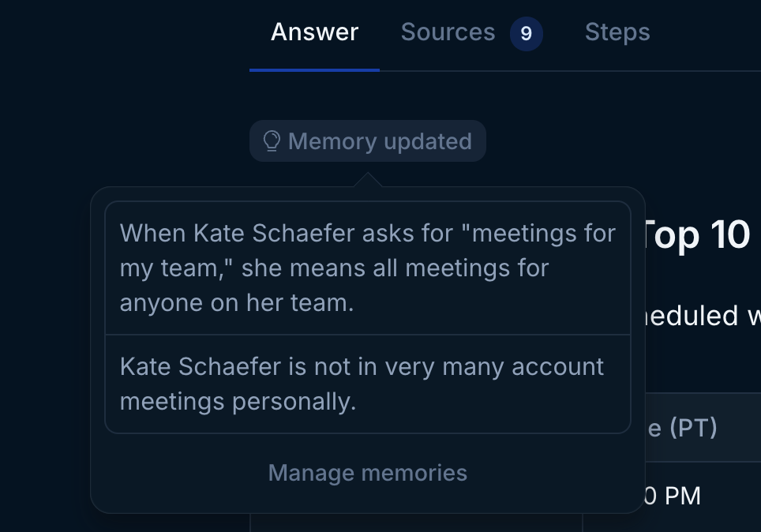Open the Steps tab
761x532 pixels.
(617, 32)
